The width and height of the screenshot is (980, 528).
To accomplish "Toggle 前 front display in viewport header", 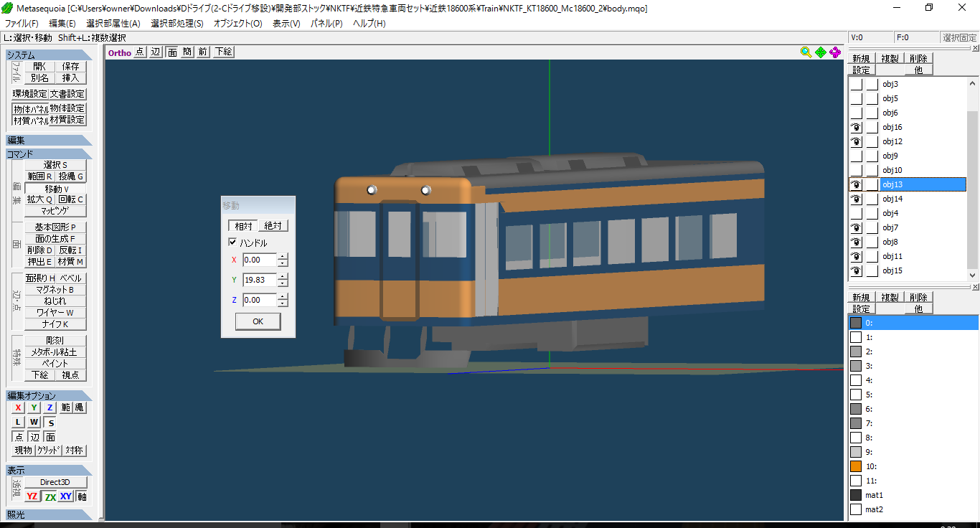I will (x=203, y=52).
